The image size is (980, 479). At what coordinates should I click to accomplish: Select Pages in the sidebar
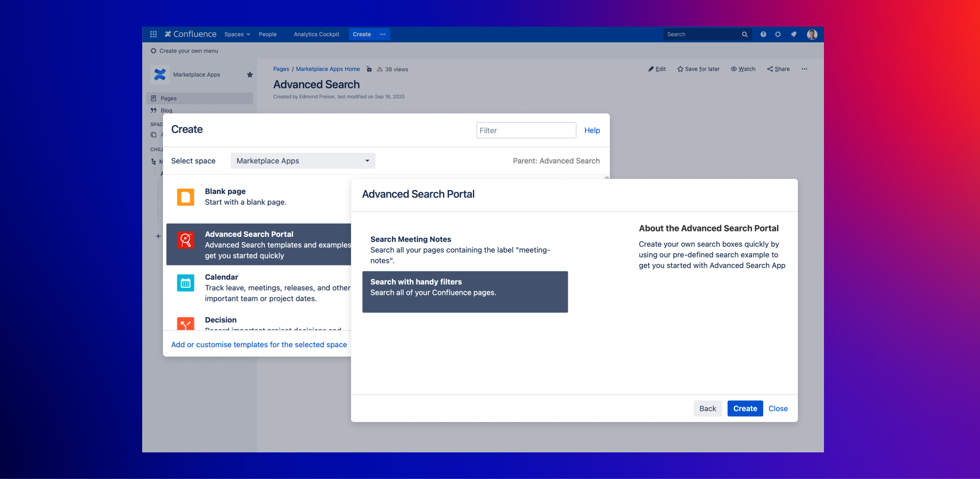pos(200,98)
